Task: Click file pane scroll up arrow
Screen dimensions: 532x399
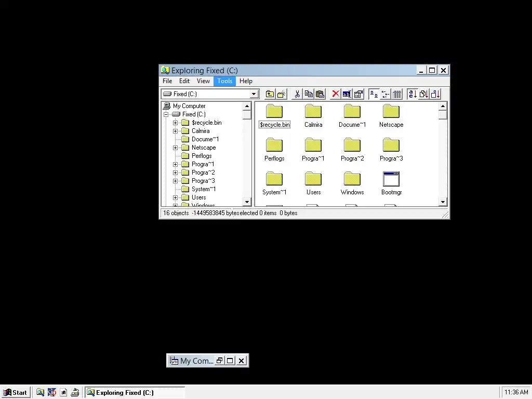Action: pos(443,106)
